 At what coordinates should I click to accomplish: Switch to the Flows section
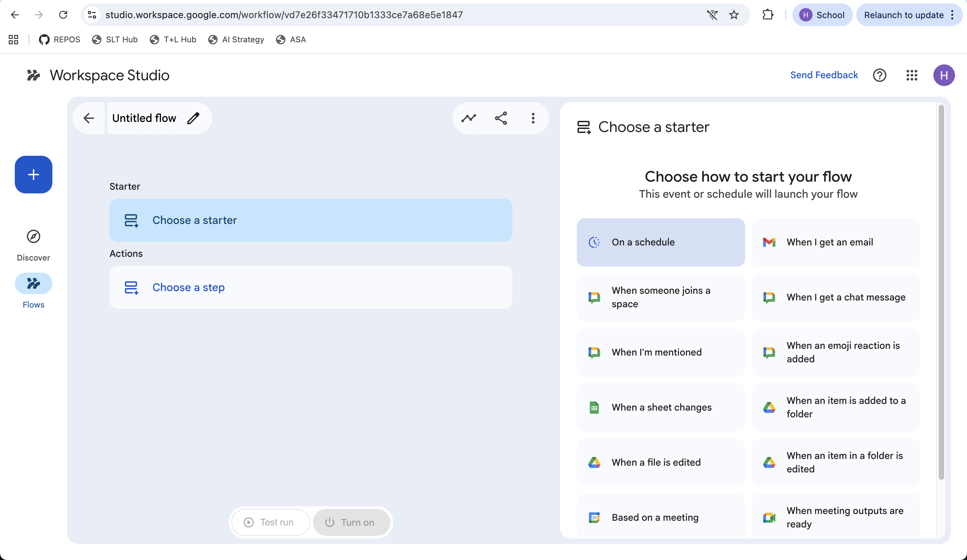point(33,291)
